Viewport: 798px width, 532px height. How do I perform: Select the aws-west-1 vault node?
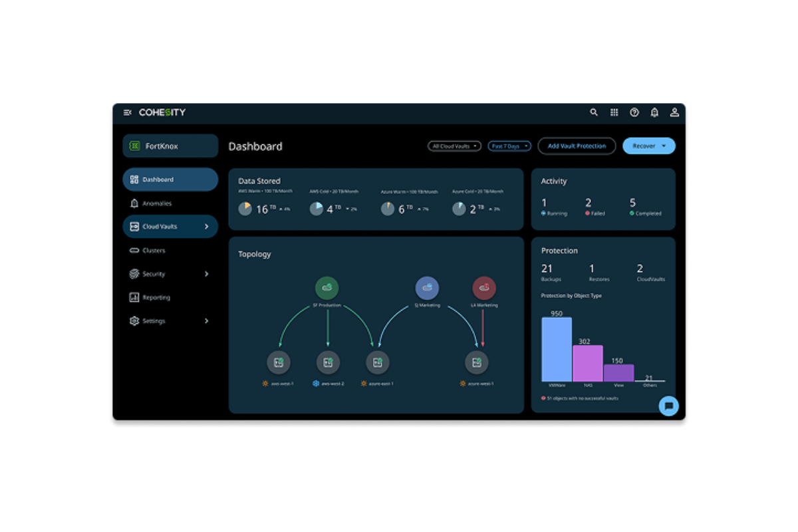pyautogui.click(x=279, y=362)
